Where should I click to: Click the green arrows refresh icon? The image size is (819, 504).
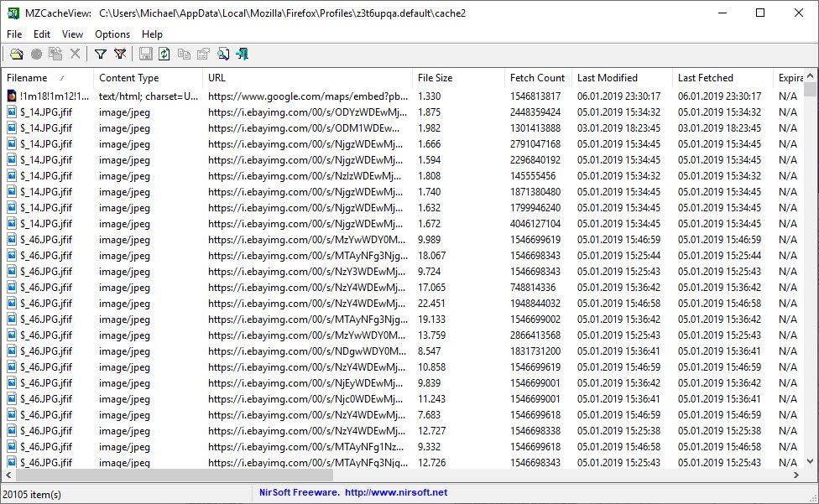click(164, 54)
